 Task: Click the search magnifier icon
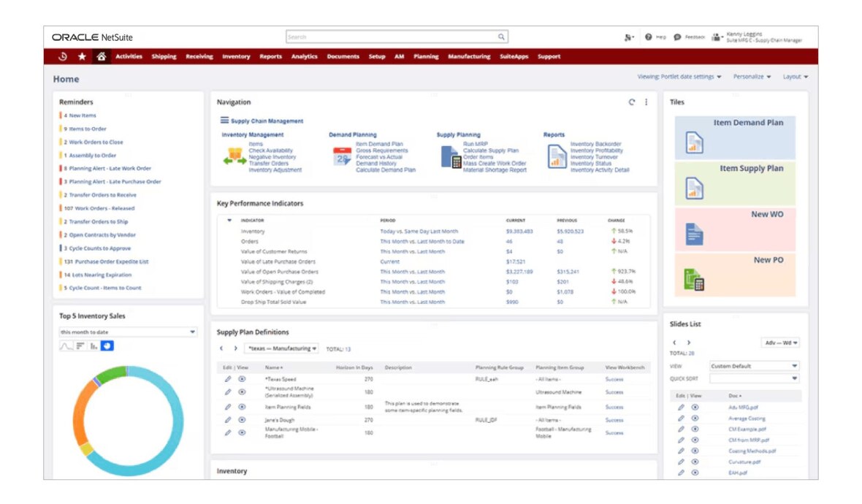coord(501,37)
